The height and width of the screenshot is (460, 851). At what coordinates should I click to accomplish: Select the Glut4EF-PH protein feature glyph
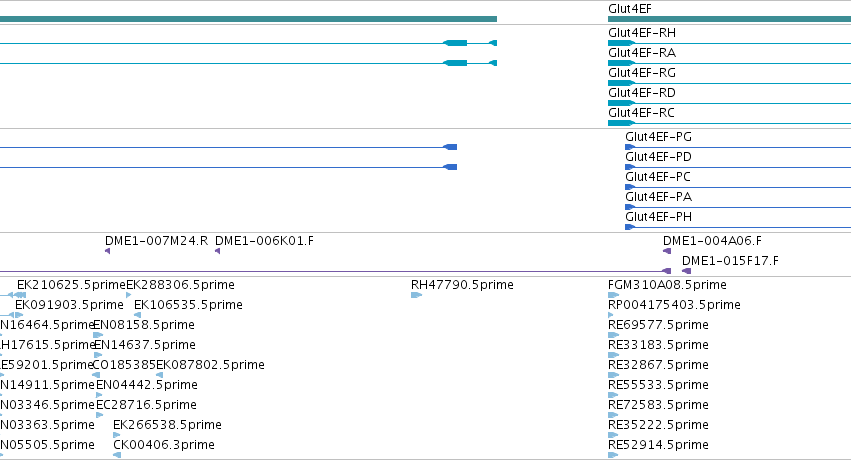630,227
